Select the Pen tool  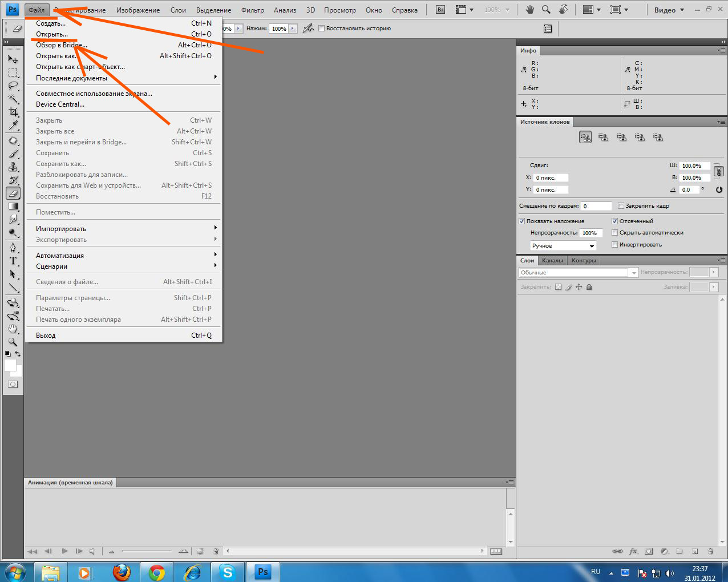pyautogui.click(x=13, y=248)
